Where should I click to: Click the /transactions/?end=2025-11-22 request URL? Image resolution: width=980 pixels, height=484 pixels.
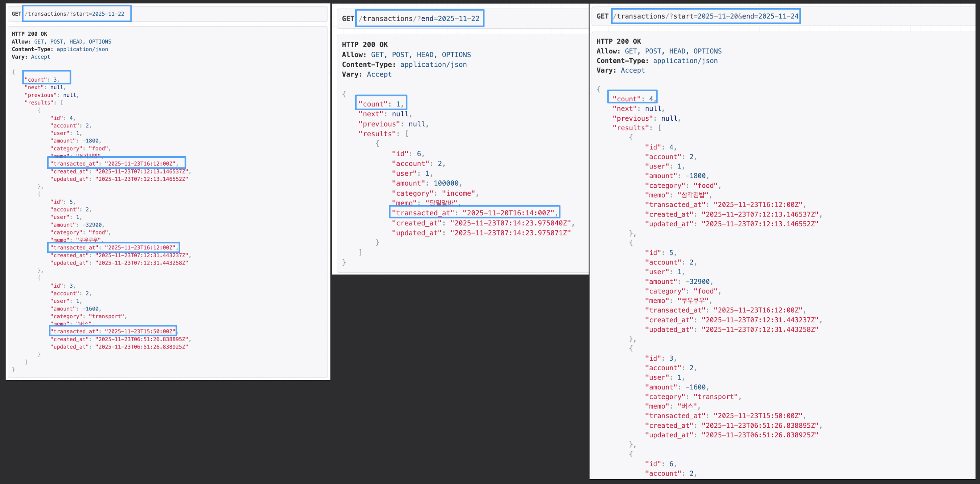coord(419,18)
